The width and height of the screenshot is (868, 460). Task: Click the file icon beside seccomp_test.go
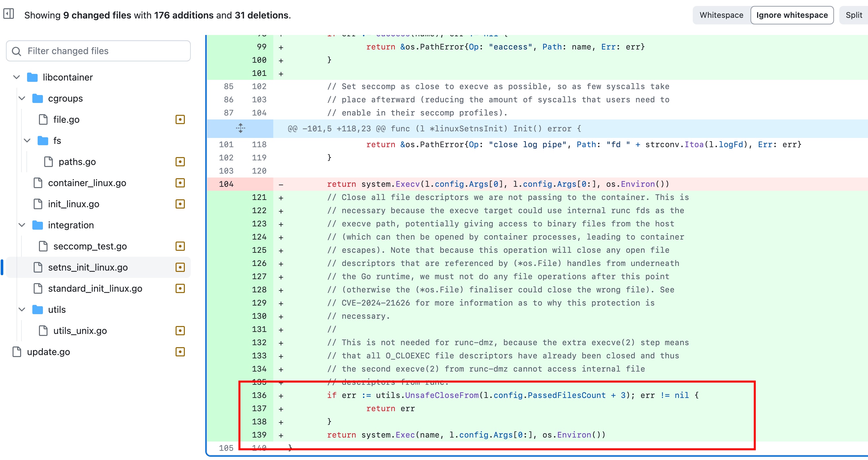pos(43,246)
